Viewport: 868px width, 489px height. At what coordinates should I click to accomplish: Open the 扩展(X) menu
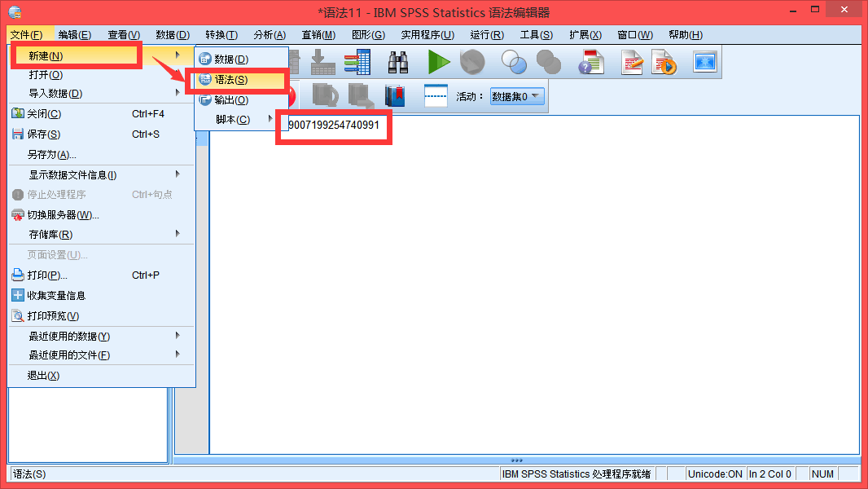tap(585, 35)
